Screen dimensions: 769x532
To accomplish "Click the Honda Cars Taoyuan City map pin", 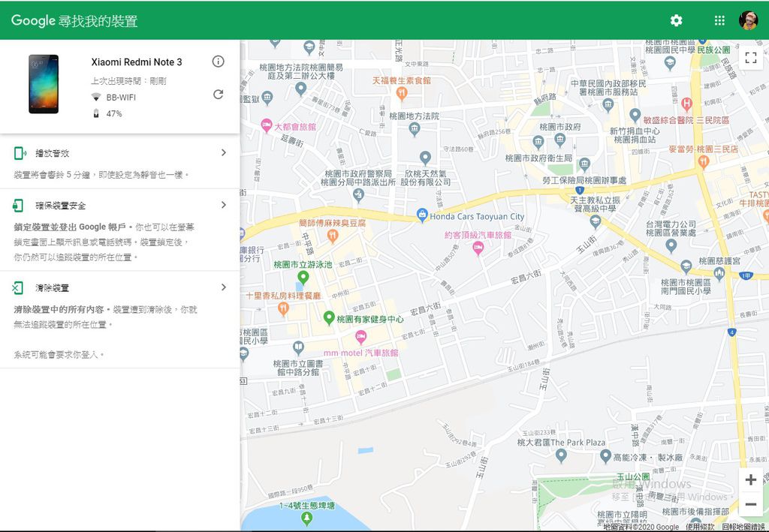I will (422, 215).
